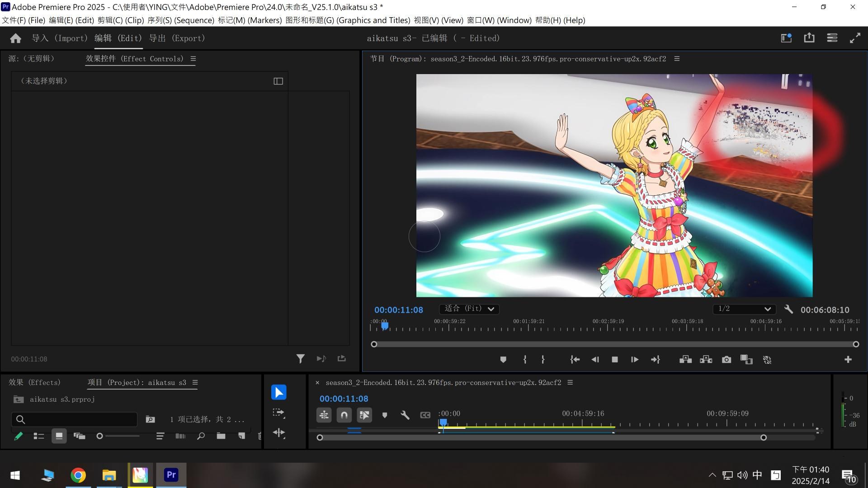Jump to the Out point
Viewport: 868px width, 488px height.
(x=656, y=360)
